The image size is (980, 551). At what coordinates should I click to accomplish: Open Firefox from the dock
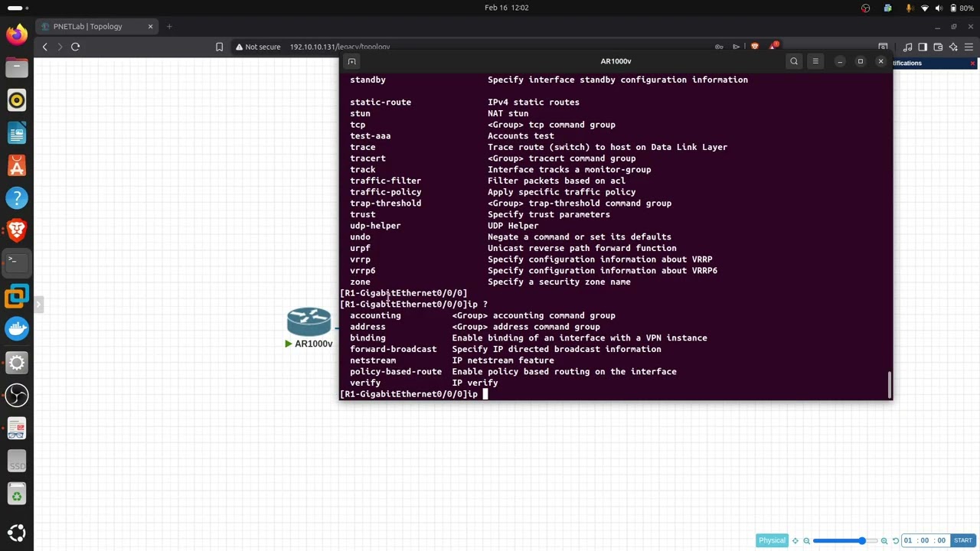point(17,34)
